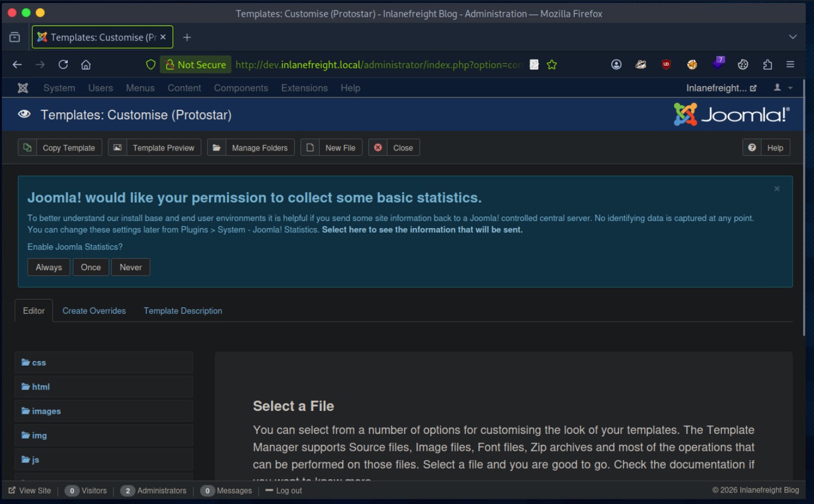Click the Copy Template button
814x504 pixels.
click(60, 148)
